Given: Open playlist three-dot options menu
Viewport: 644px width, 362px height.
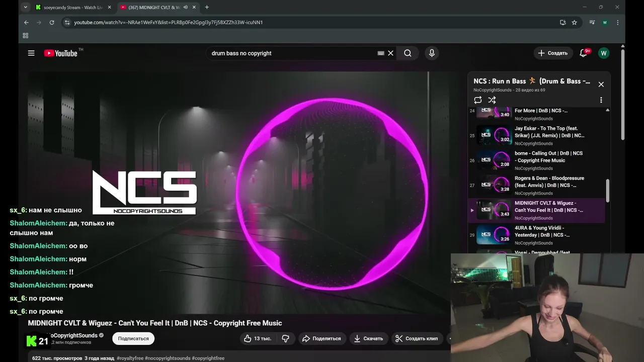Looking at the screenshot, I should (x=601, y=100).
